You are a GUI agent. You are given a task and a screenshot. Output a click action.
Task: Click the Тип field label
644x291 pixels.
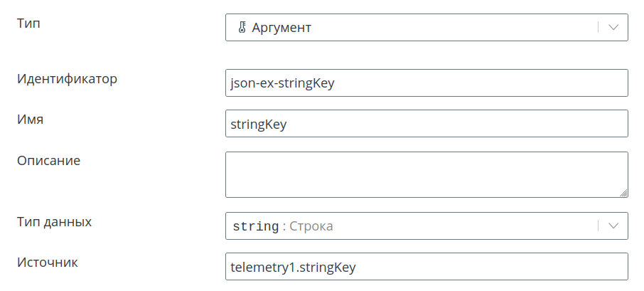click(28, 23)
